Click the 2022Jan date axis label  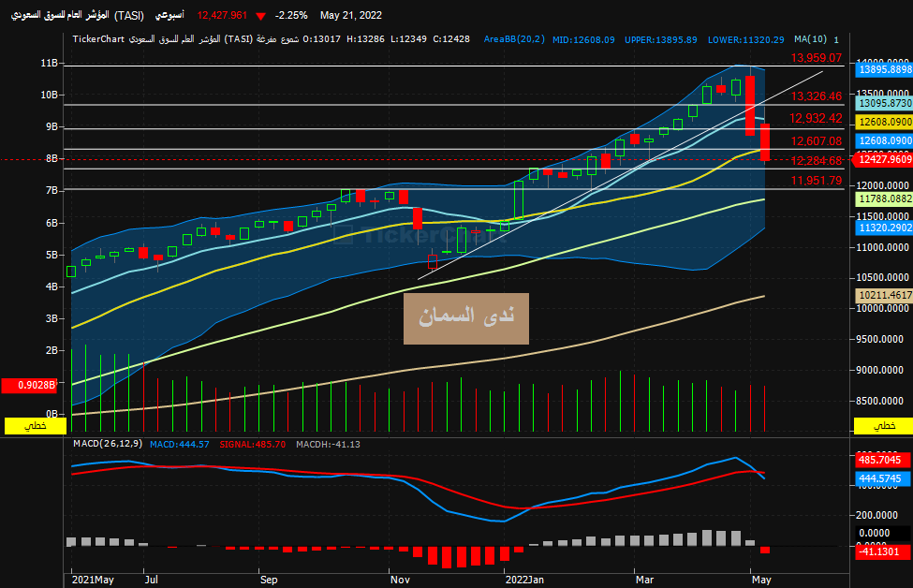click(x=524, y=580)
